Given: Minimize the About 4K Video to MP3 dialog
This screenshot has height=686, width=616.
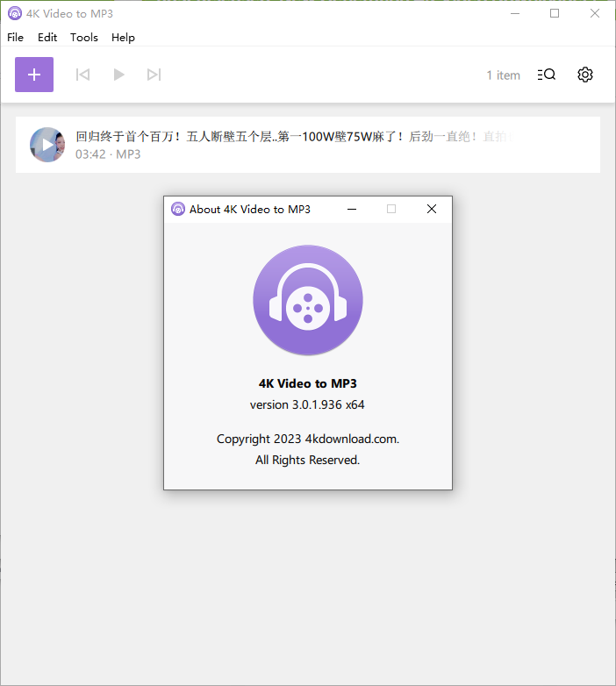Looking at the screenshot, I should 352,209.
